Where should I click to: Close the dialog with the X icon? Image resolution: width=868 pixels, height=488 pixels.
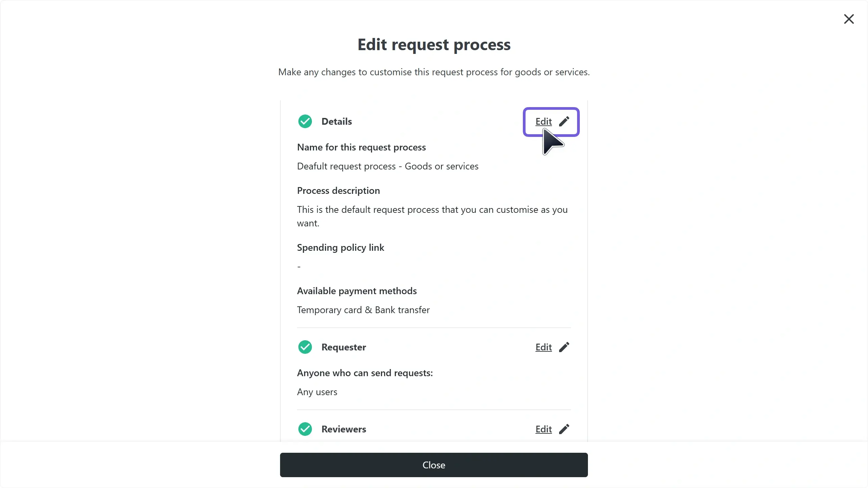pyautogui.click(x=849, y=19)
